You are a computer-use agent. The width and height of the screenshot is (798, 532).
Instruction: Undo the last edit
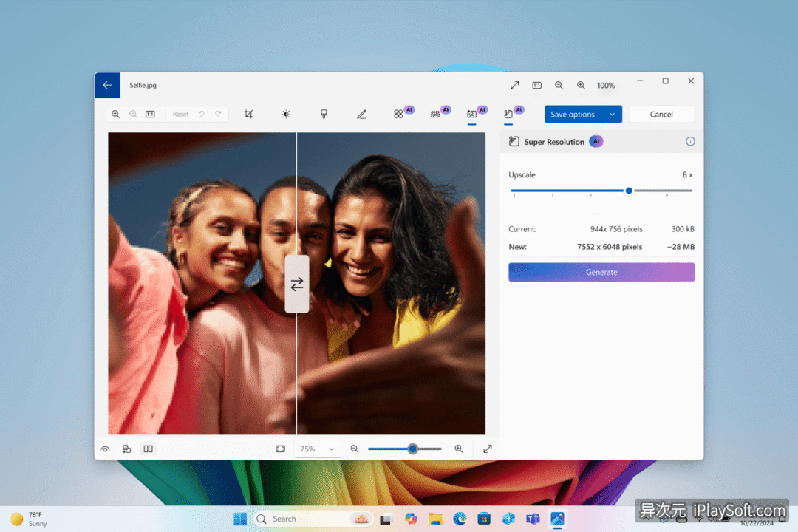click(202, 114)
